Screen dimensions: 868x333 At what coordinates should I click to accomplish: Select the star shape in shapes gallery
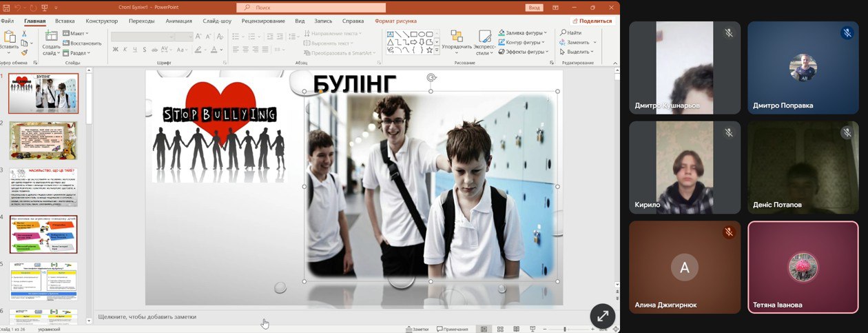(428, 50)
